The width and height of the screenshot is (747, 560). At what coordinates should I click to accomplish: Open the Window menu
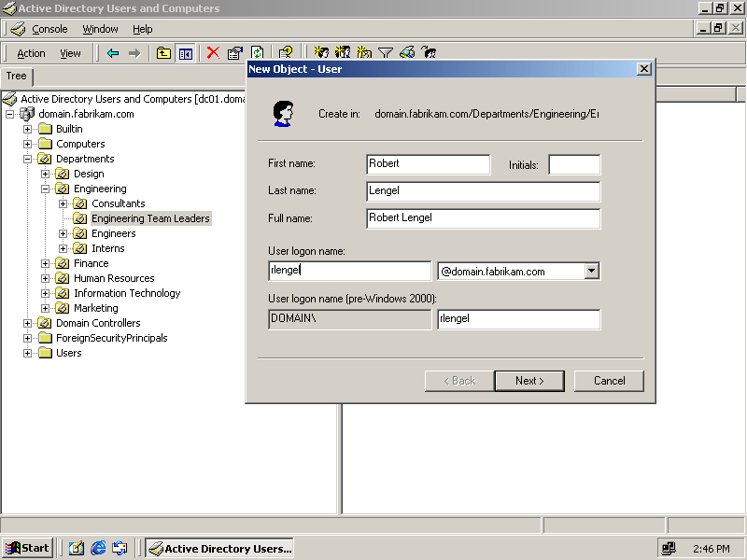100,29
